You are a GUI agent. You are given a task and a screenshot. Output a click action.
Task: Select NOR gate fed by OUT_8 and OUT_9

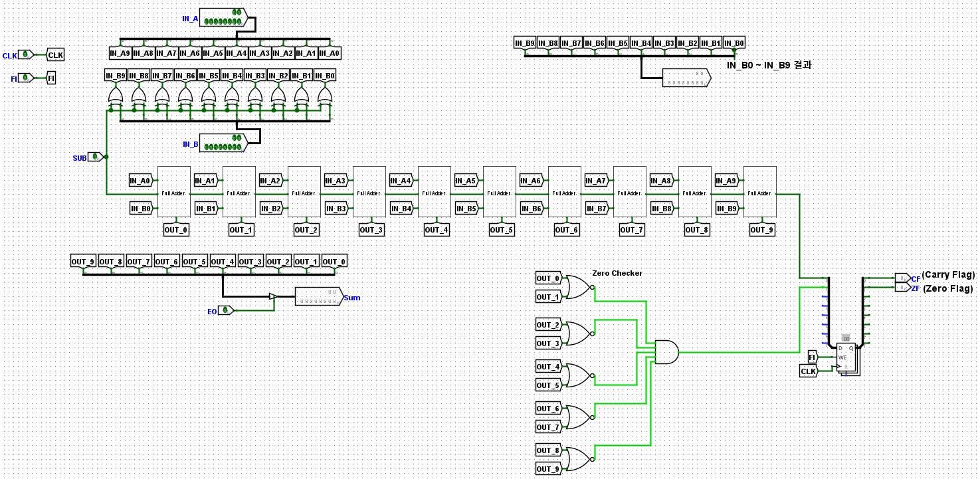coord(579,460)
